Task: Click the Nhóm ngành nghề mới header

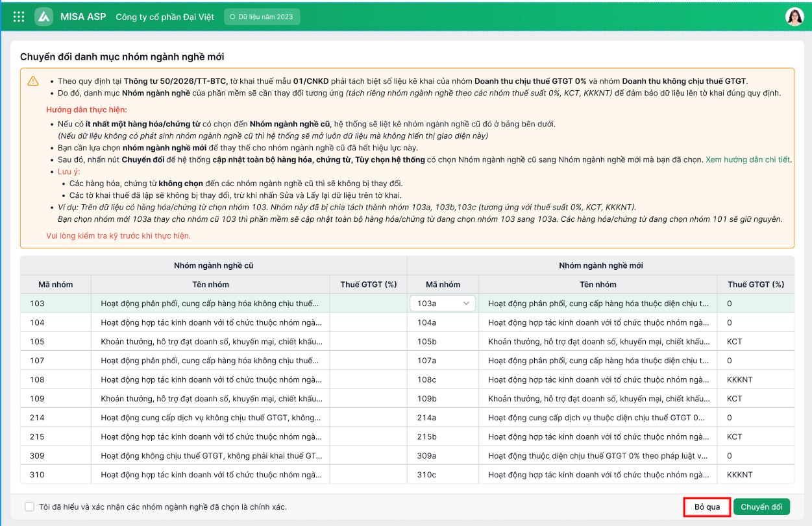Action: (601, 265)
